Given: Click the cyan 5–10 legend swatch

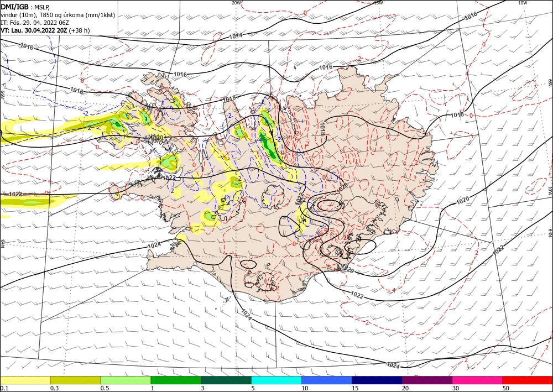Looking at the screenshot, I should 276,380.
